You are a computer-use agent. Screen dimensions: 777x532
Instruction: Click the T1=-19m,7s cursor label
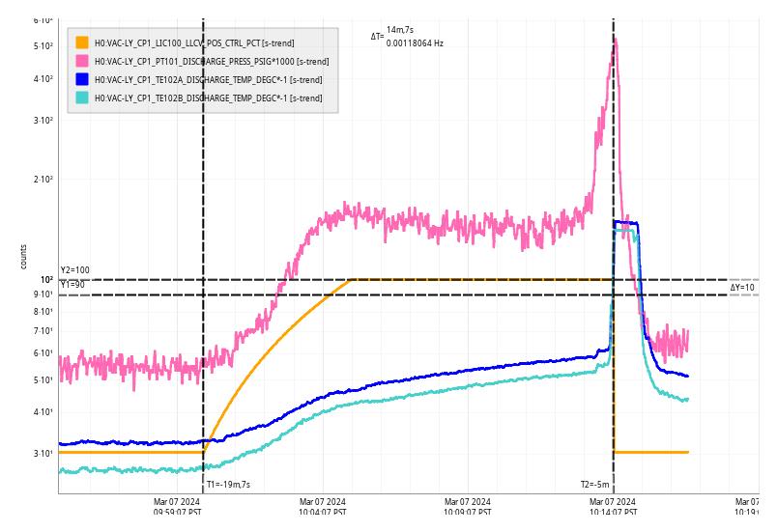pyautogui.click(x=228, y=485)
